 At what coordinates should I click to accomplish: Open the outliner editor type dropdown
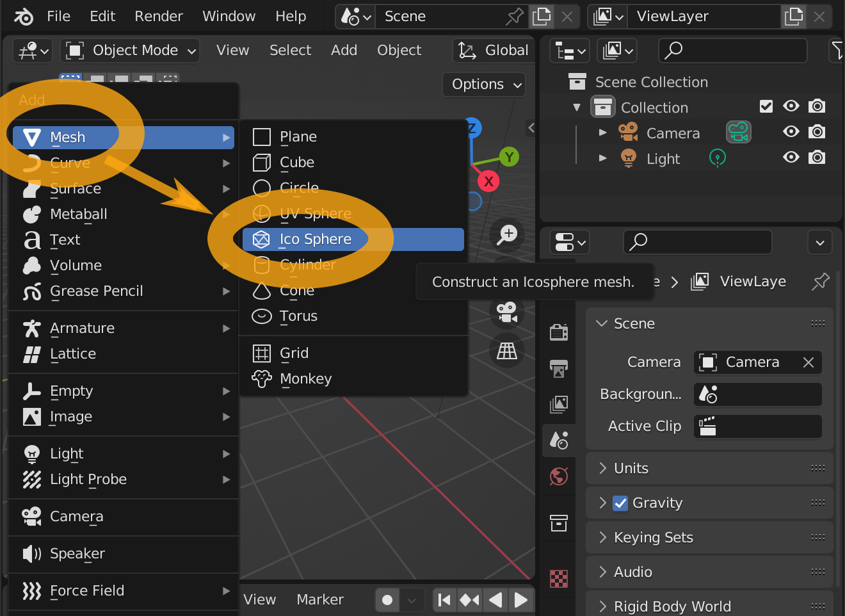click(x=570, y=51)
